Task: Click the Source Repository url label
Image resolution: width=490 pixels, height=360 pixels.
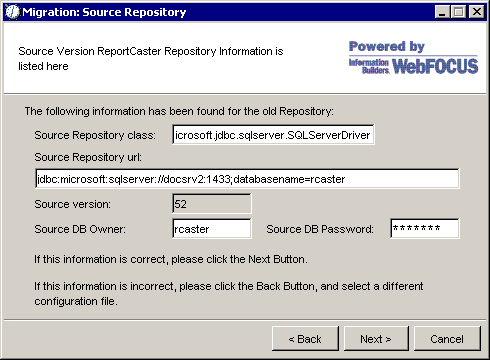Action: [x=88, y=157]
